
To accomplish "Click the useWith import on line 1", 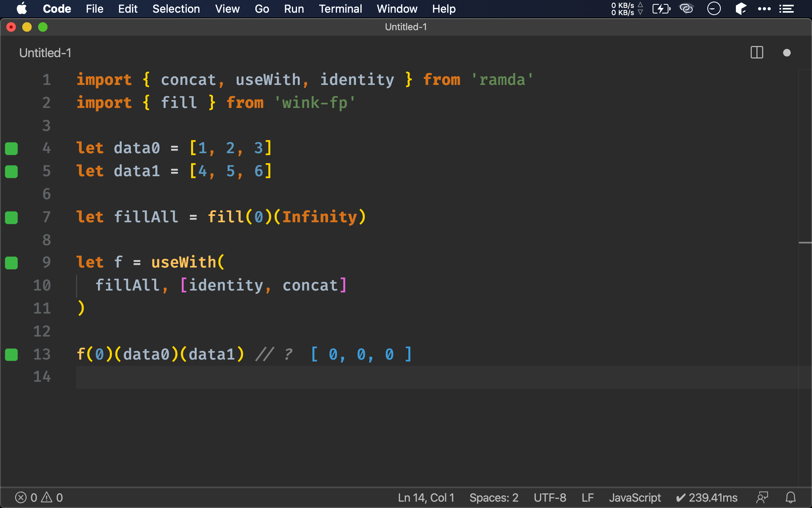I will pos(268,80).
